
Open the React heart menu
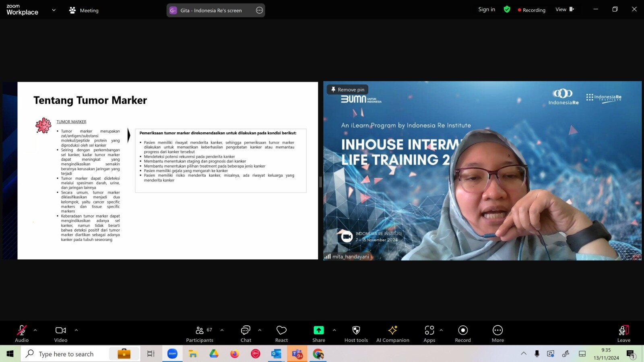pos(281,334)
